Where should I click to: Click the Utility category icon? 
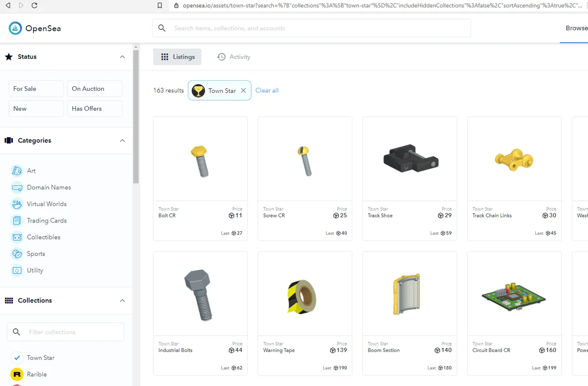(x=17, y=270)
